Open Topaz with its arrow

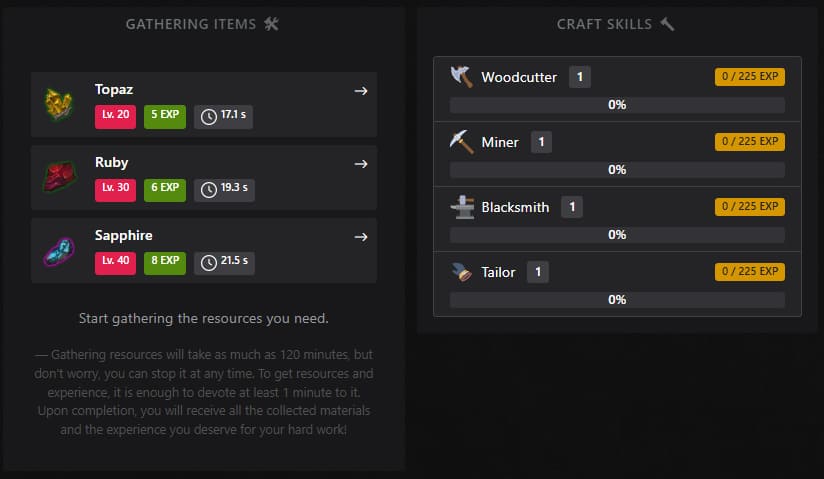tap(361, 91)
